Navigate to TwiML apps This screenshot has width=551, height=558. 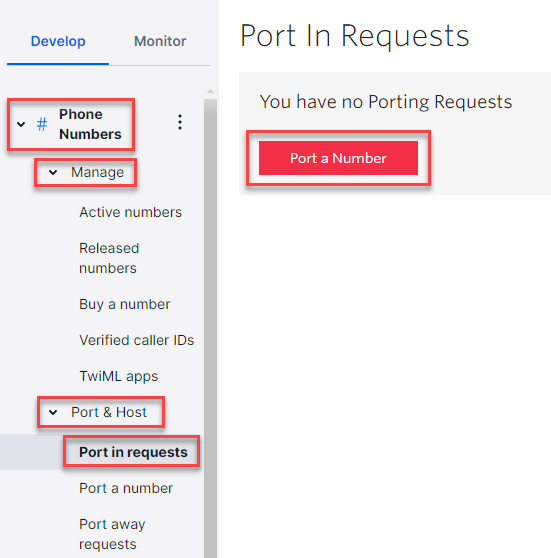coord(119,376)
